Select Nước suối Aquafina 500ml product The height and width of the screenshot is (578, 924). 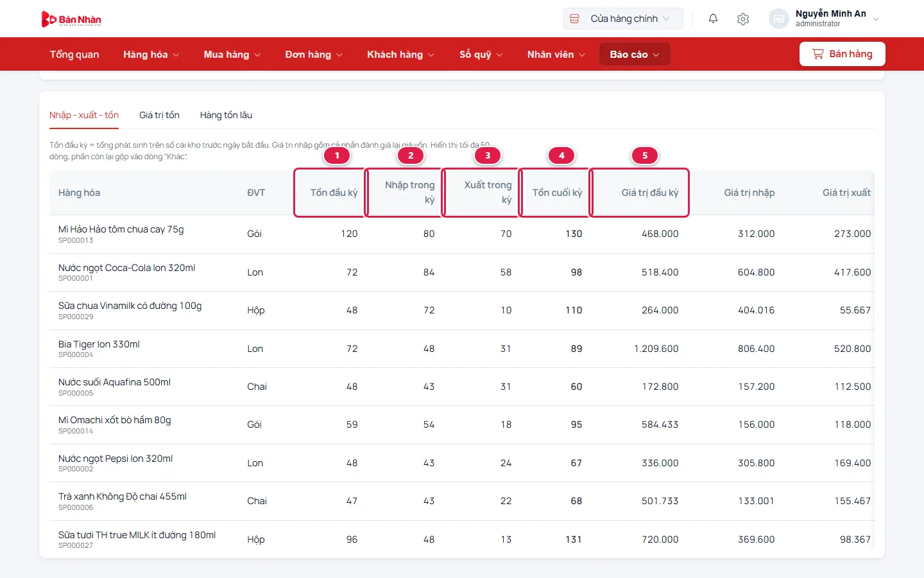click(114, 382)
